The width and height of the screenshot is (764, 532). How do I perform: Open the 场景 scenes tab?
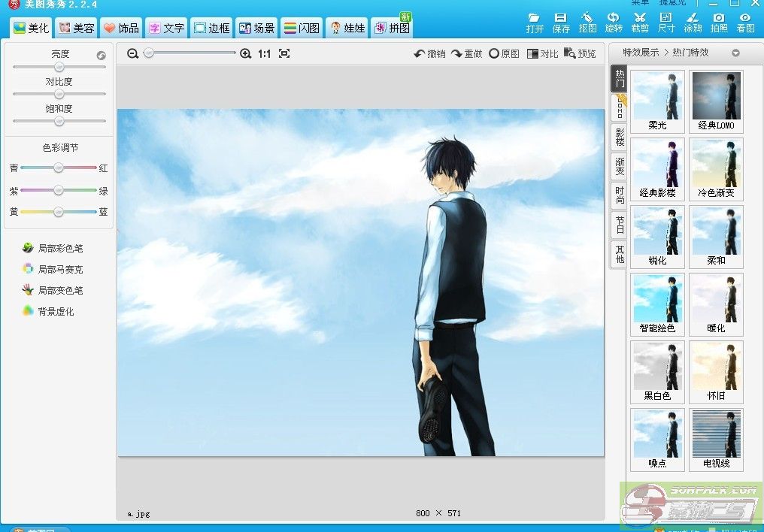[x=256, y=28]
